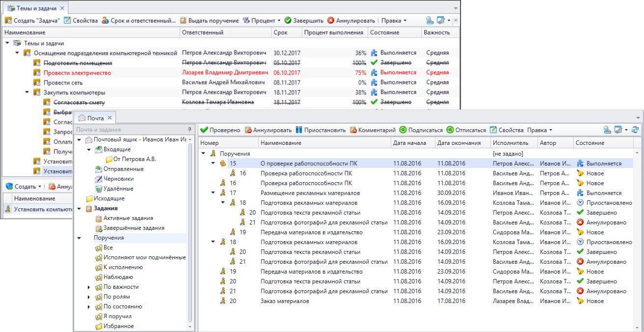
Task: Click Срок и ответственный... toolbar button
Action: point(139,21)
